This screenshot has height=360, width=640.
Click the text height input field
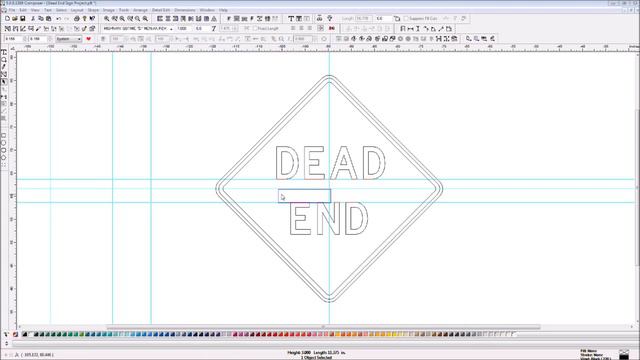click(x=182, y=29)
